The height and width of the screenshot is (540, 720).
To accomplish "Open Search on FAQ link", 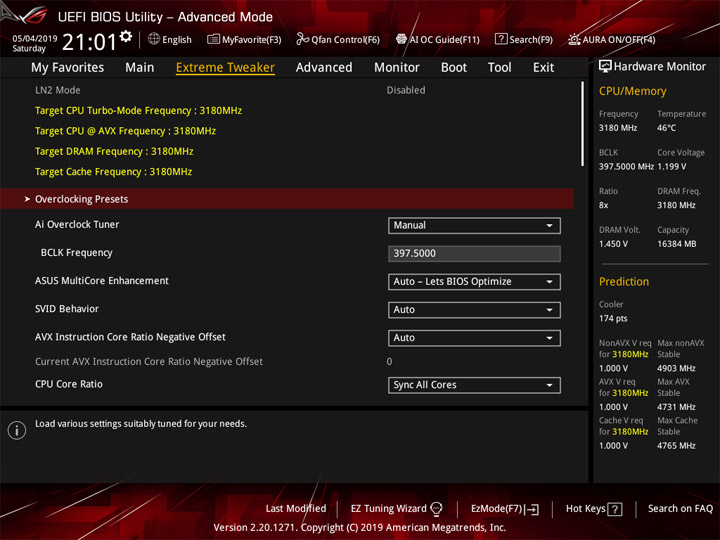I will (x=680, y=508).
